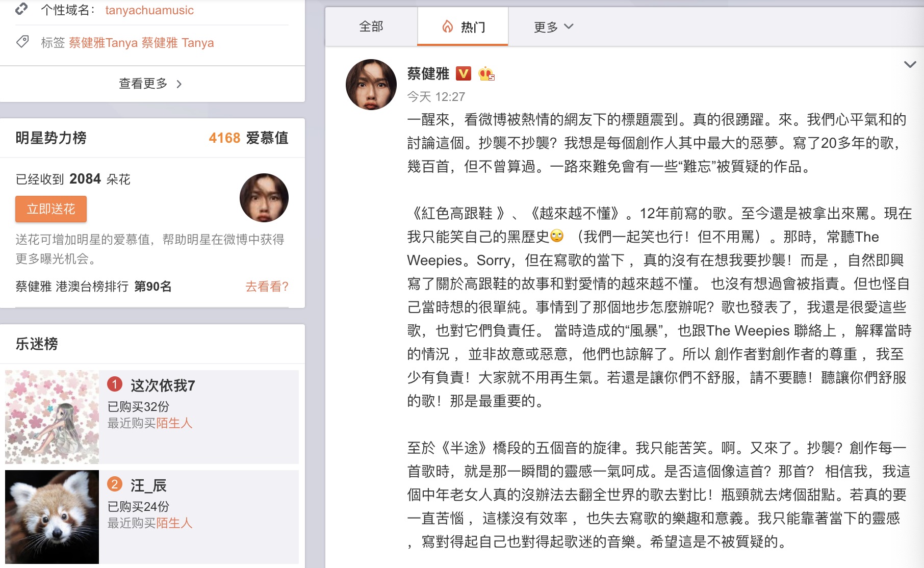The image size is (924, 568).
Task: Switch to the 全部 tab
Action: [371, 26]
